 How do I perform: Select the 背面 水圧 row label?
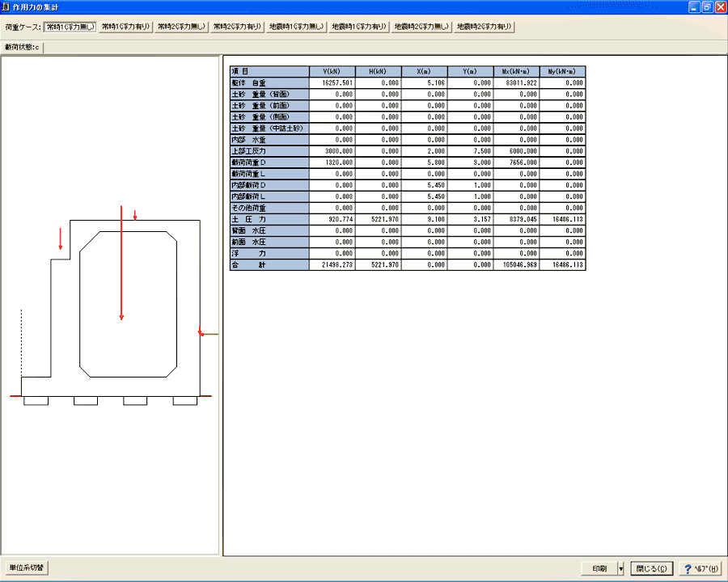[269, 230]
